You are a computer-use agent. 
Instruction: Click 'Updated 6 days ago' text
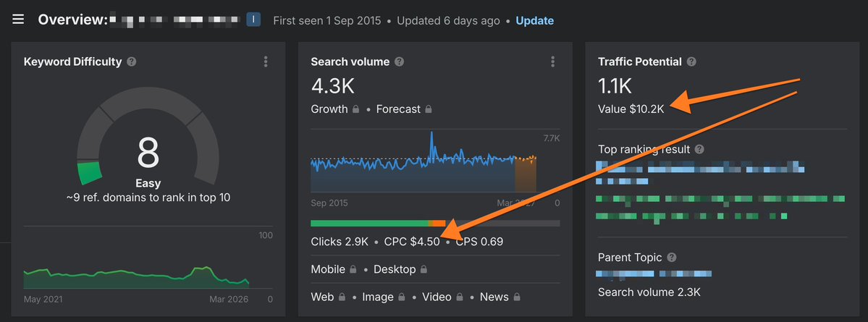(448, 21)
